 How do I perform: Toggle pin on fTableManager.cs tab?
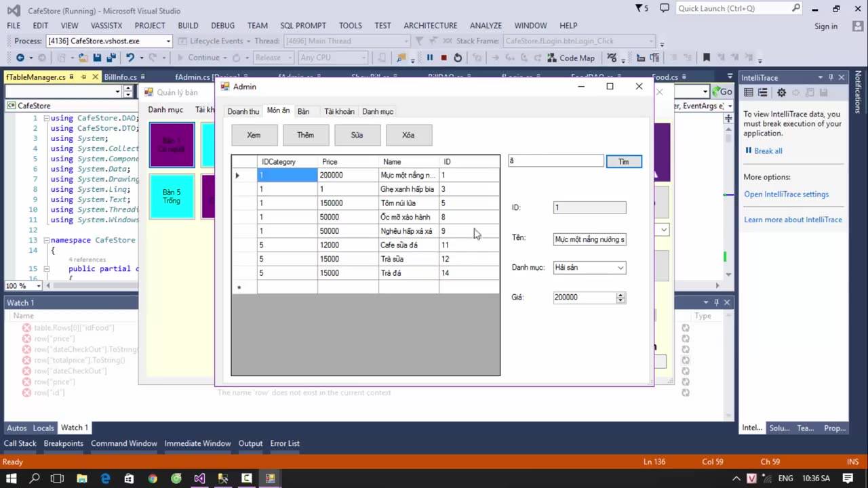(83, 77)
